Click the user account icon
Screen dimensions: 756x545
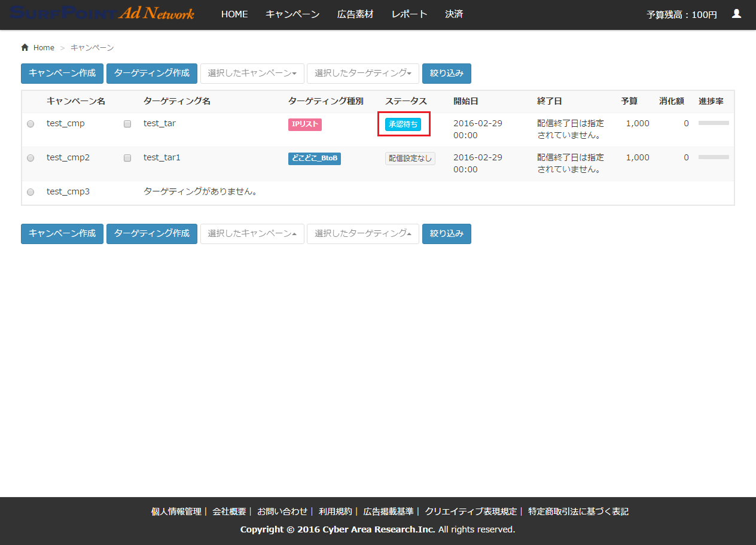click(x=736, y=14)
